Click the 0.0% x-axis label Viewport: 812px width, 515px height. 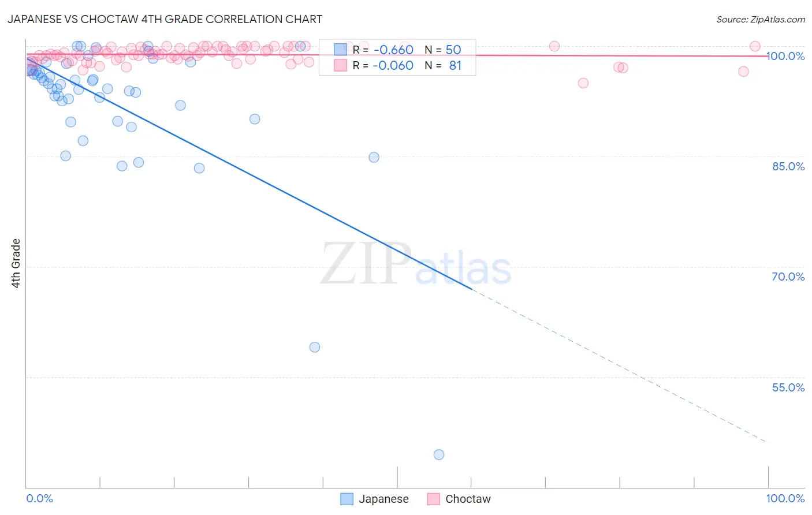40,498
